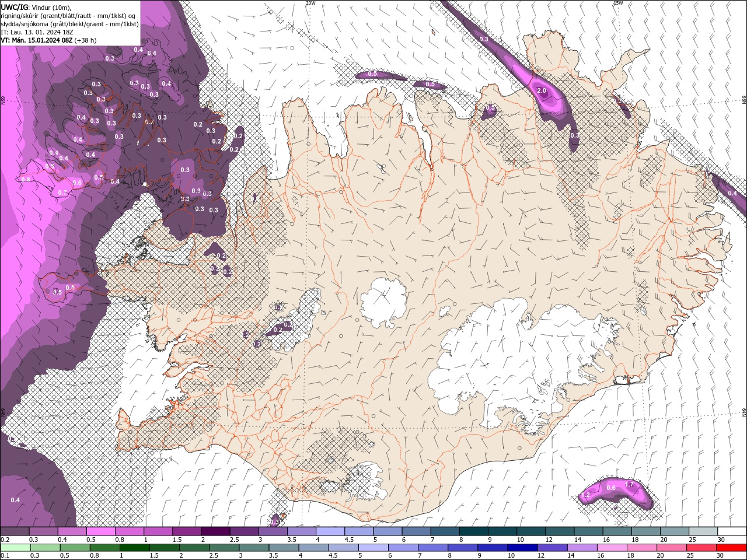The image size is (747, 560).
Task: Click the 0.7 snowfall value label
Action: pos(62,192)
